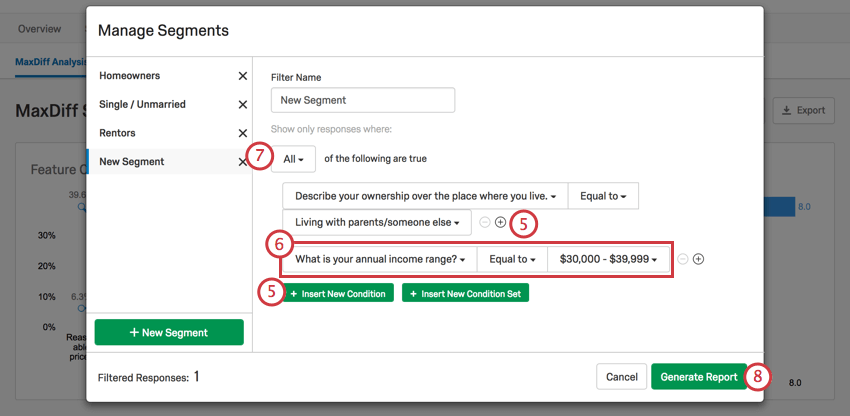Open the All conditions dropdown
The width and height of the screenshot is (850, 416).
click(x=294, y=159)
